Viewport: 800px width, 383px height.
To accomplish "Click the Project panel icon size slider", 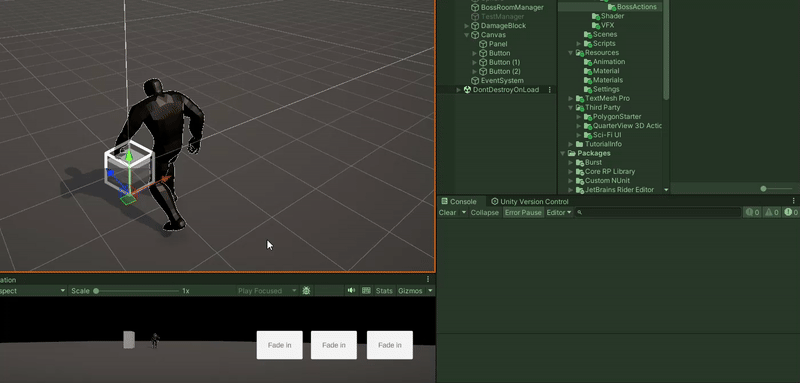I will [777, 189].
